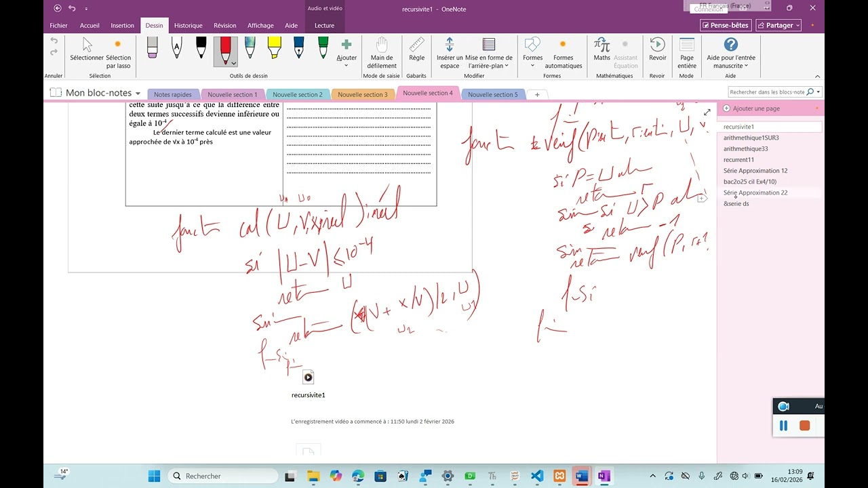Select the red pen tool
The width and height of the screenshot is (868, 488).
point(225,48)
